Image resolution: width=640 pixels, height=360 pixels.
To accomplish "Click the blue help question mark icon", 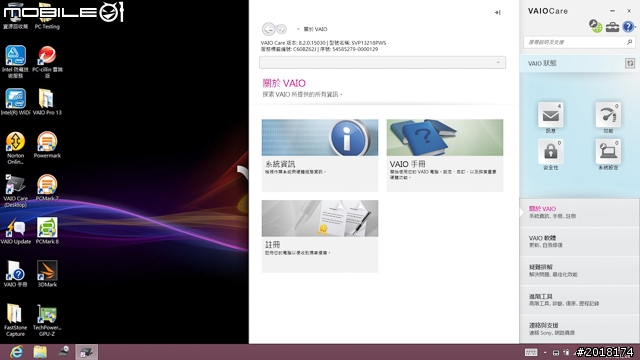I will point(628,27).
